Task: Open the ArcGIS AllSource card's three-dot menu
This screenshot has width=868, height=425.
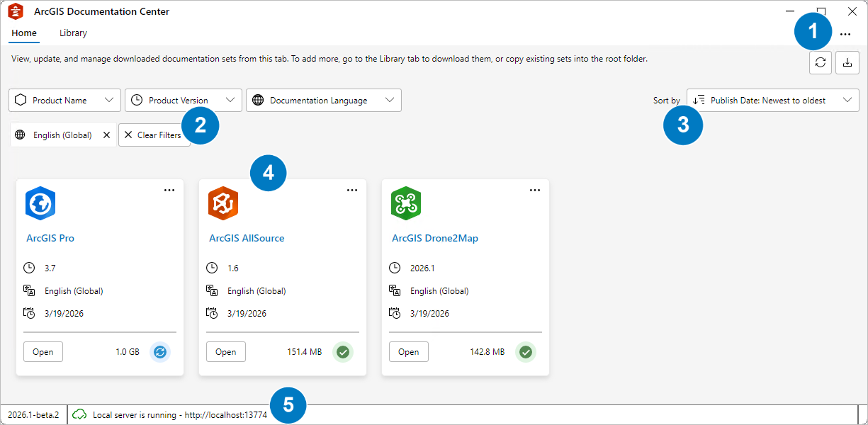Action: click(352, 190)
